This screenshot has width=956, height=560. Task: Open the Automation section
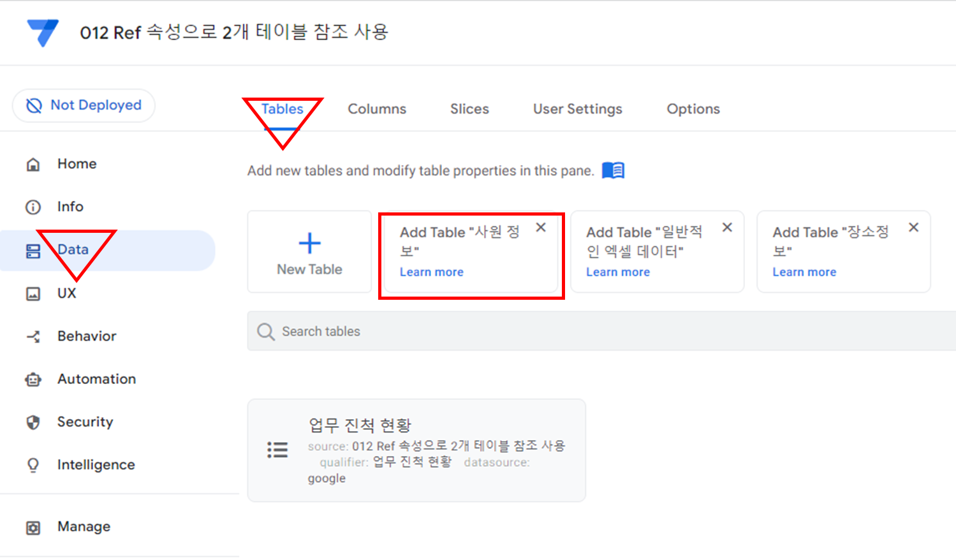pos(96,378)
